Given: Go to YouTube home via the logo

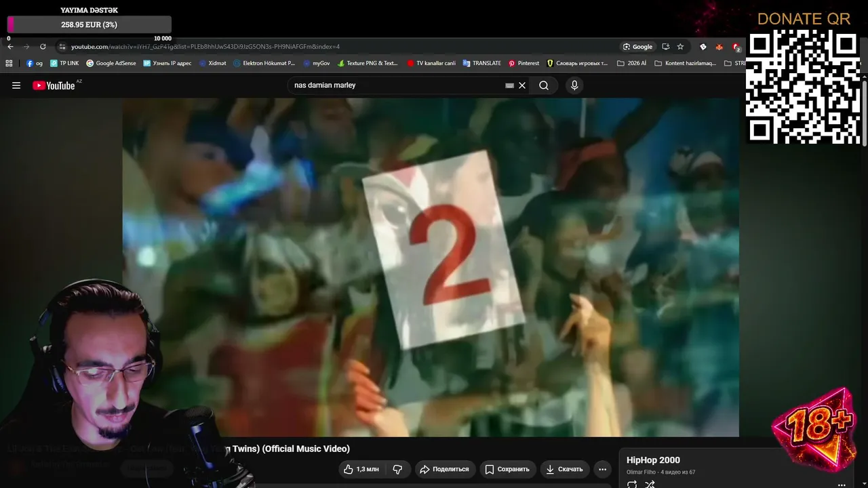Looking at the screenshot, I should click(x=54, y=85).
